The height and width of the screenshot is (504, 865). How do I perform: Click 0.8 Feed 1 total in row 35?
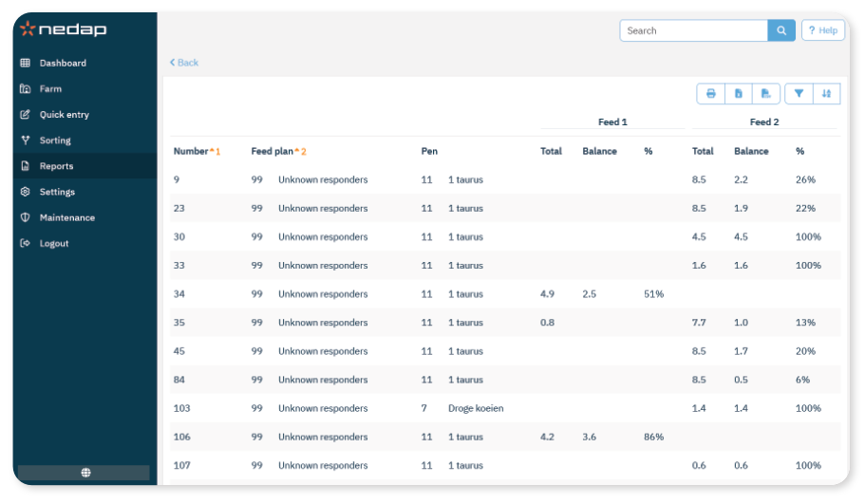[x=547, y=323]
